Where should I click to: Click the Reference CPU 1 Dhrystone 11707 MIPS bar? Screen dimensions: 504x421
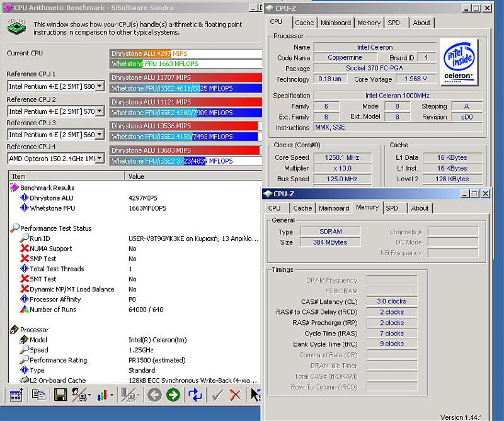(186, 77)
